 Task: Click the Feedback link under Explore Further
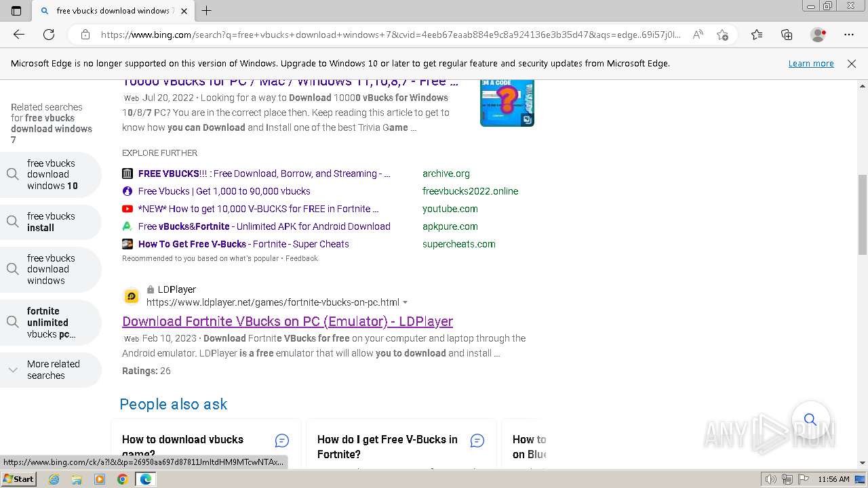click(302, 258)
